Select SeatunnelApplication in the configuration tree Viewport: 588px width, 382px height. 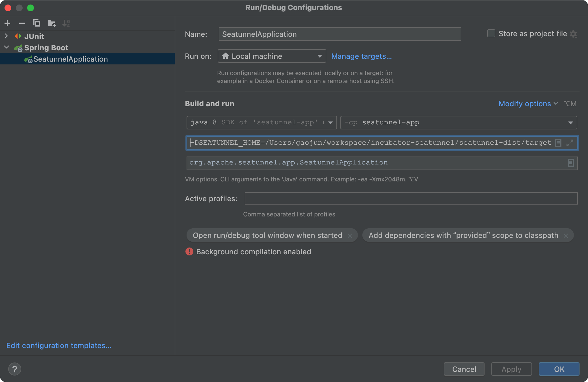pos(70,59)
